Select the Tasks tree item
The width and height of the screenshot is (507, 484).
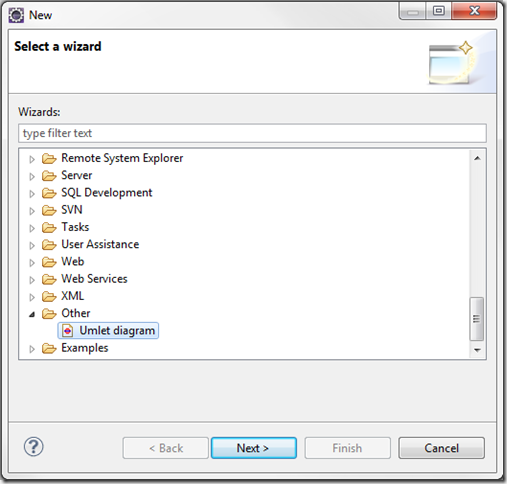[75, 227]
